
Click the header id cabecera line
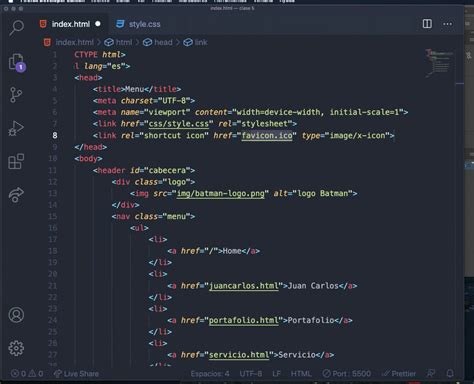pyautogui.click(x=144, y=170)
